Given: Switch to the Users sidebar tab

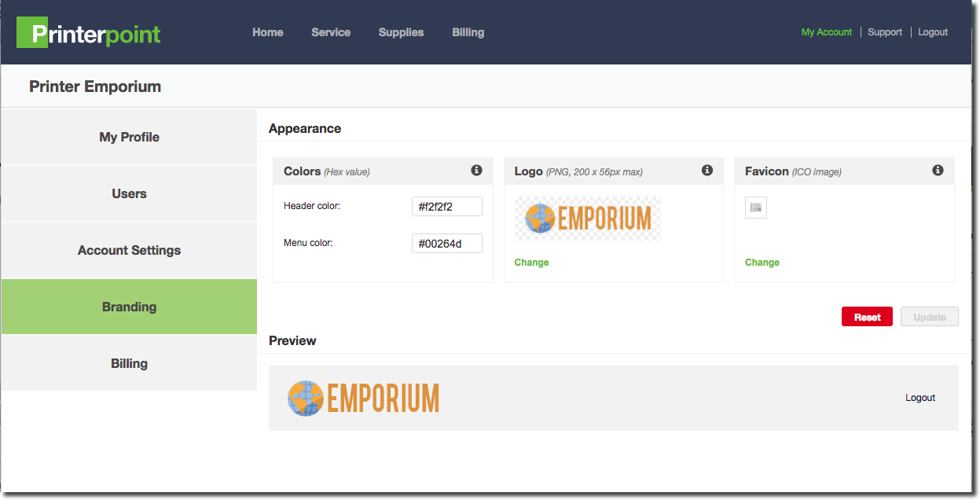Looking at the screenshot, I should click(129, 193).
